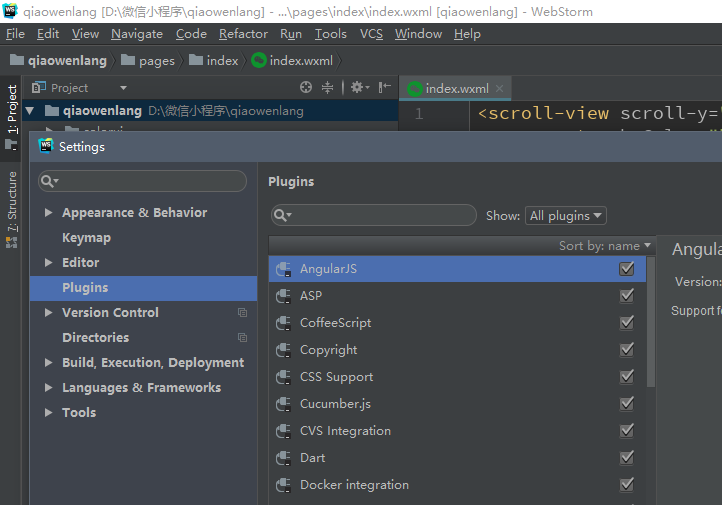Open the 1: Project tool window button
Viewport: 722px width, 505px height.
(x=11, y=117)
